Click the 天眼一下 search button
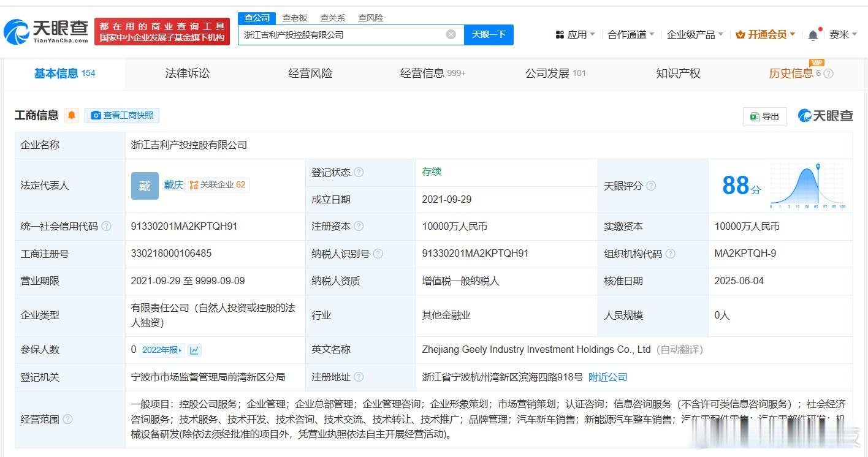 [489, 35]
